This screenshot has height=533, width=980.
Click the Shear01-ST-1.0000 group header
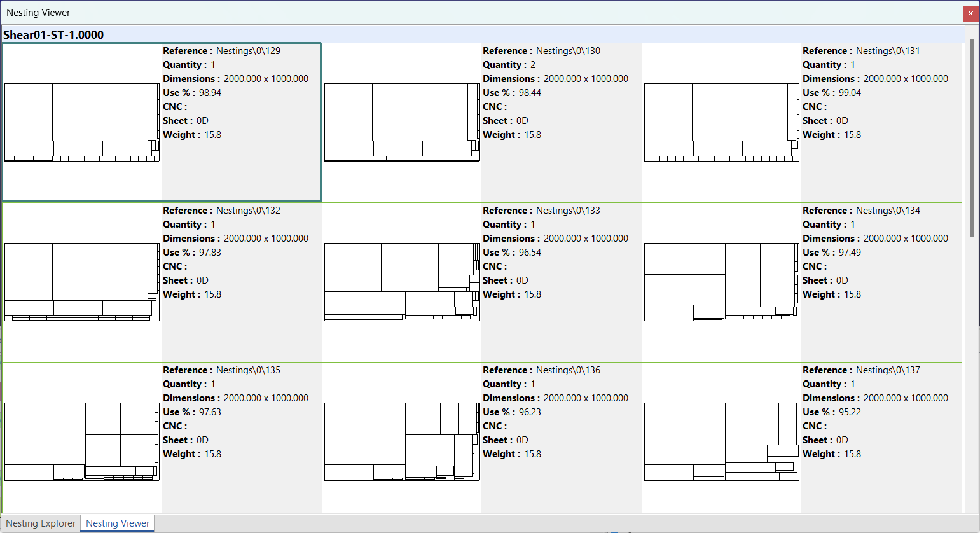[483, 34]
